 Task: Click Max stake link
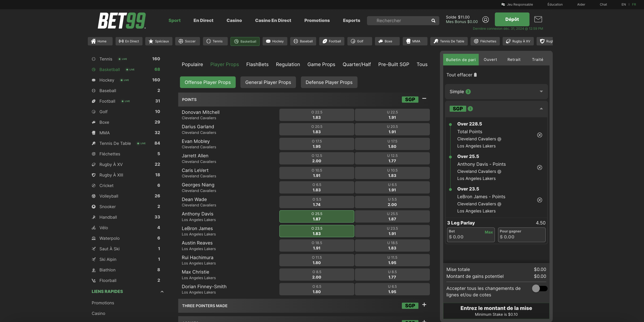(x=489, y=232)
